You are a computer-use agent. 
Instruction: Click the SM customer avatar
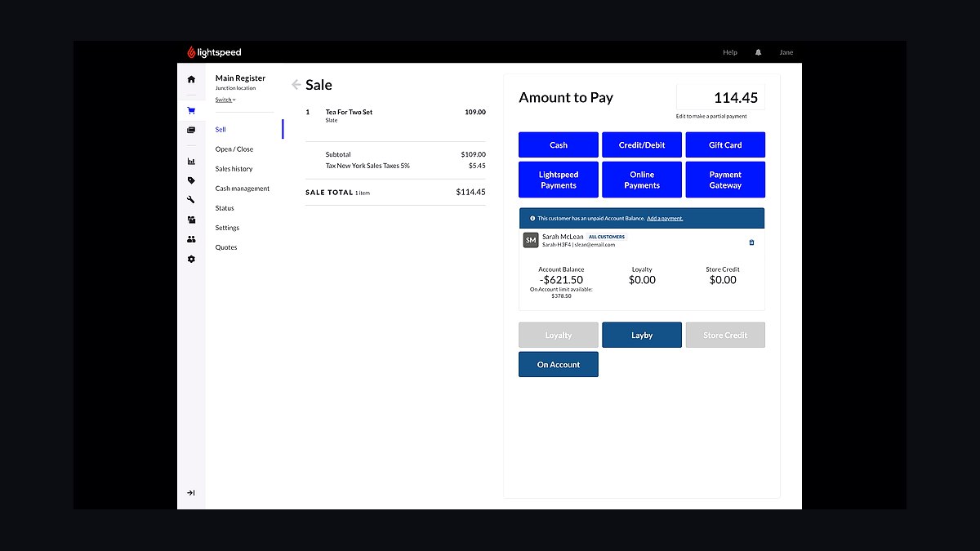[531, 240]
